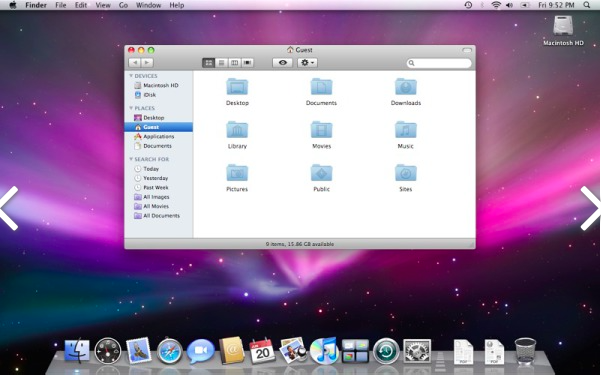601x377 pixels.
Task: Open Time Machine in the Dock
Action: point(386,351)
